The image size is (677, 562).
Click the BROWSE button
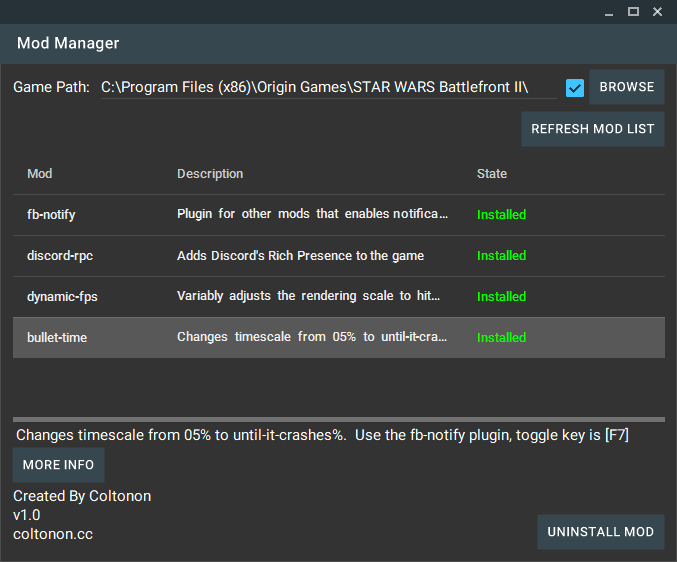626,87
